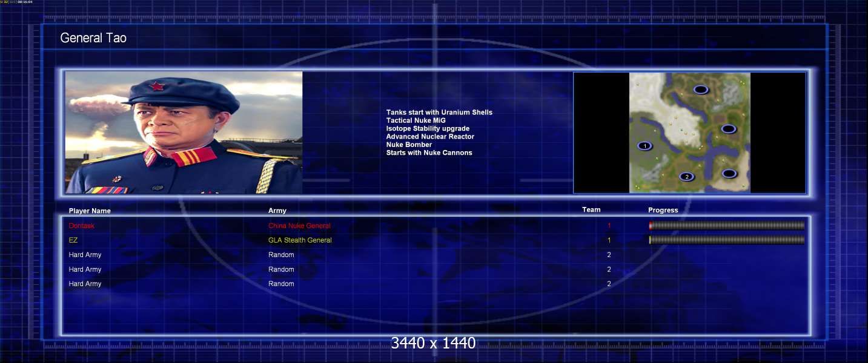Click the start position marker numbered 2
The width and height of the screenshot is (868, 363).
click(x=686, y=177)
